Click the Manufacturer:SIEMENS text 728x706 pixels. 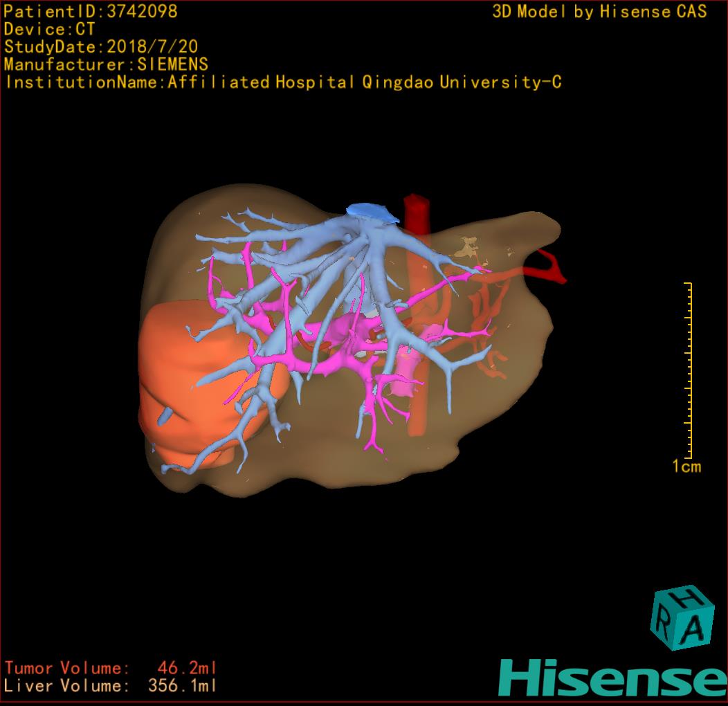click(x=106, y=64)
